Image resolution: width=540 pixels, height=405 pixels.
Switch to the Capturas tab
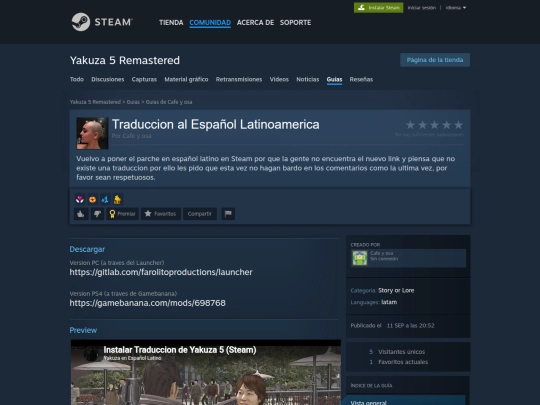(x=144, y=80)
